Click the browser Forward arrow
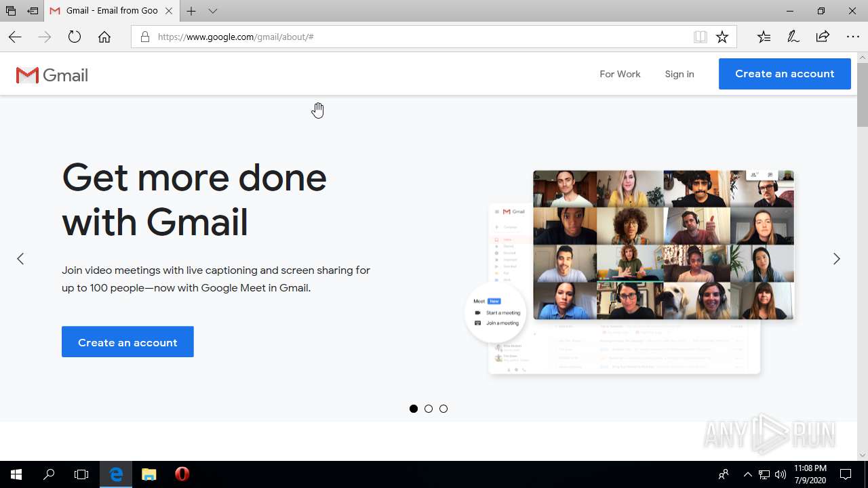868x488 pixels. [45, 37]
